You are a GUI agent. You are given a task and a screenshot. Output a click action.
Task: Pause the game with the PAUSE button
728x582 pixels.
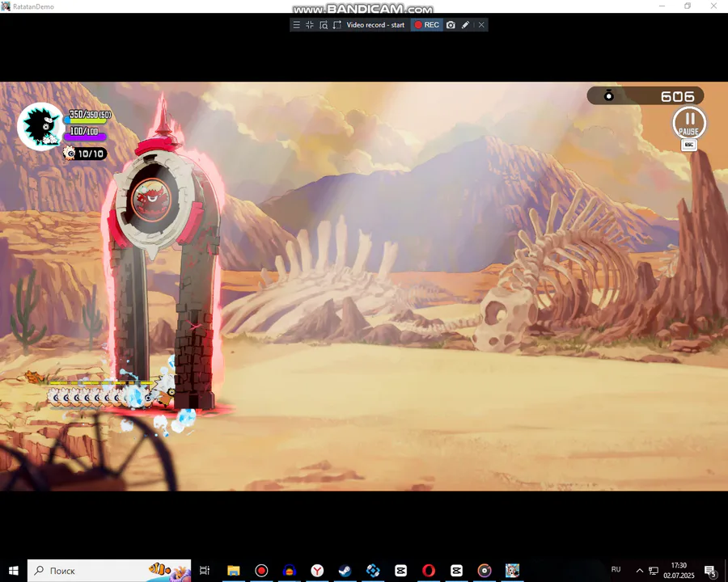689,123
